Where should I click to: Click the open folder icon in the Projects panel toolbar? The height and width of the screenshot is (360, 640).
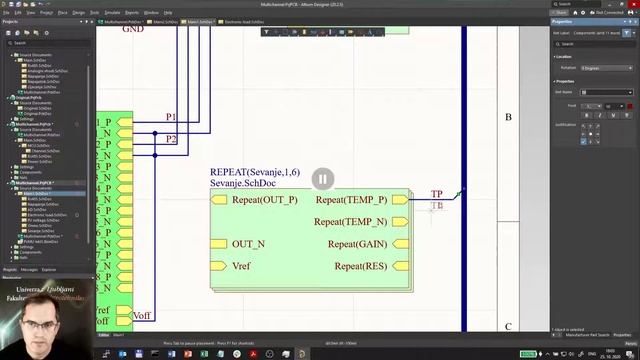pyautogui.click(x=27, y=33)
